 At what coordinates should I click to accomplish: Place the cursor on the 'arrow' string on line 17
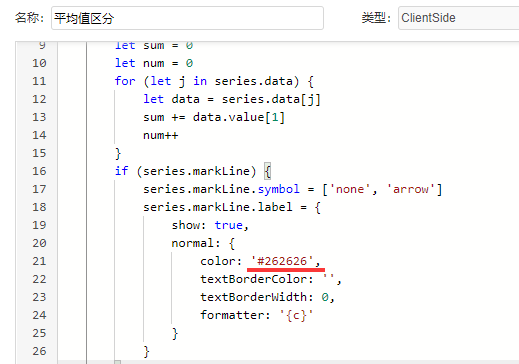[x=411, y=189]
